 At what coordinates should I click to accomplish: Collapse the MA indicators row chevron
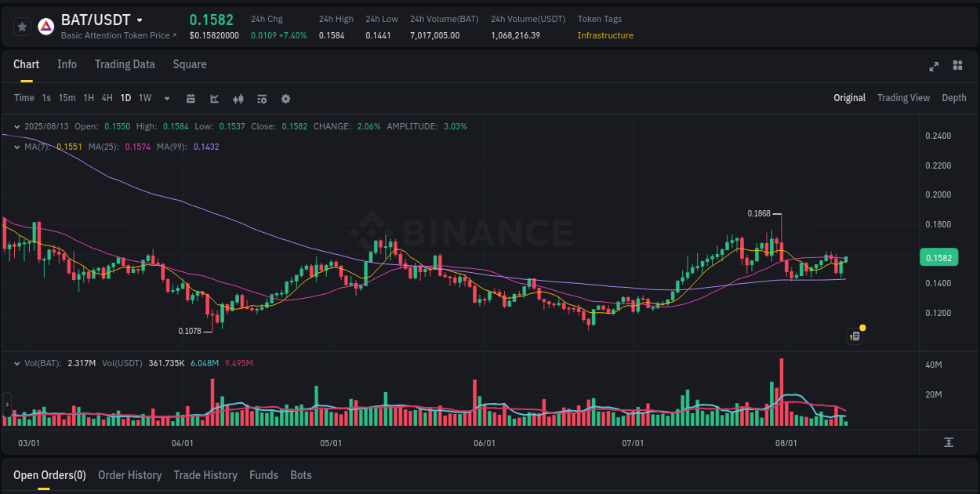(x=16, y=147)
